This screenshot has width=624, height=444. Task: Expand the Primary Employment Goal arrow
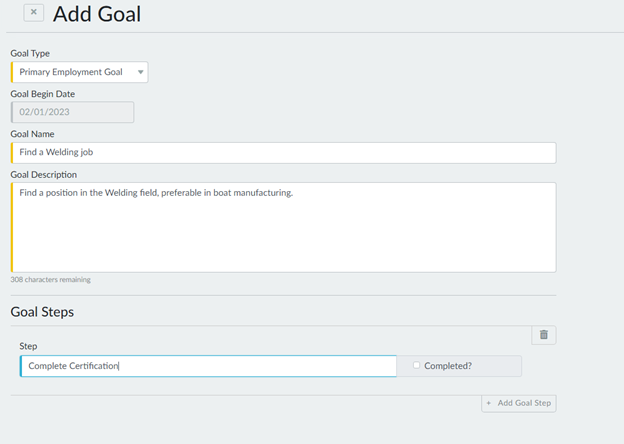(x=141, y=72)
